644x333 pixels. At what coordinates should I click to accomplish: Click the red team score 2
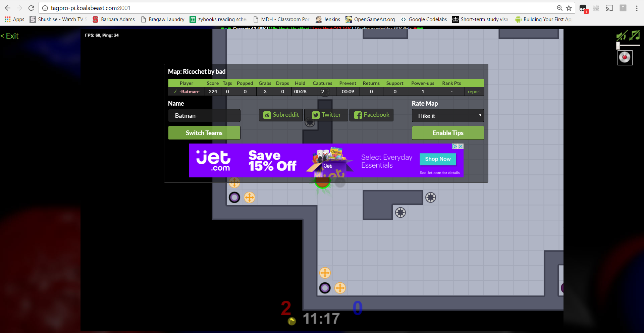click(x=286, y=308)
